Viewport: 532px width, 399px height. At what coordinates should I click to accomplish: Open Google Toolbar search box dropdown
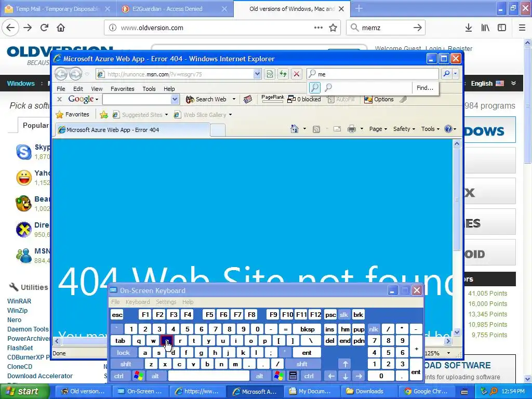175,99
